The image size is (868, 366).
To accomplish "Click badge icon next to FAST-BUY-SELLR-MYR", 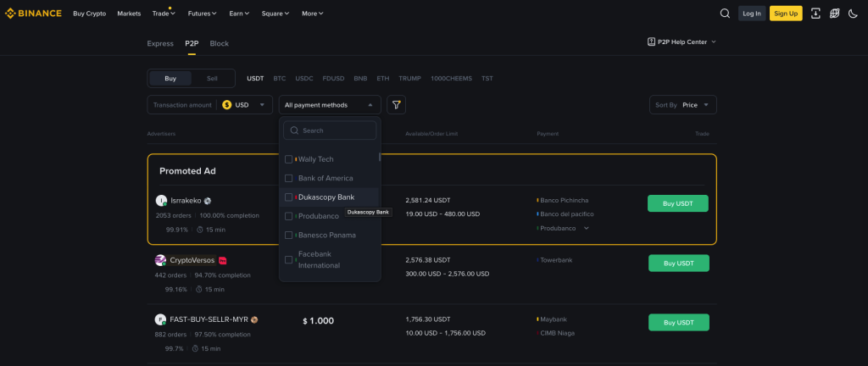I will tap(254, 319).
